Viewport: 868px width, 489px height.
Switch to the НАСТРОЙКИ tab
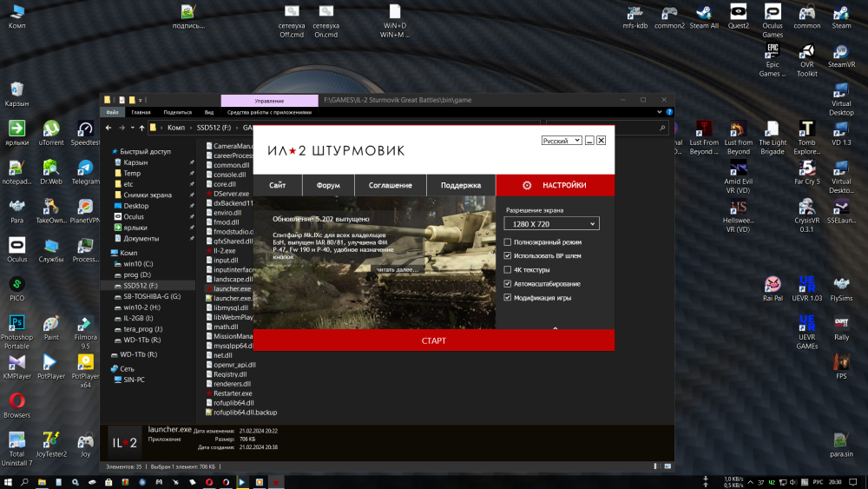coord(556,185)
